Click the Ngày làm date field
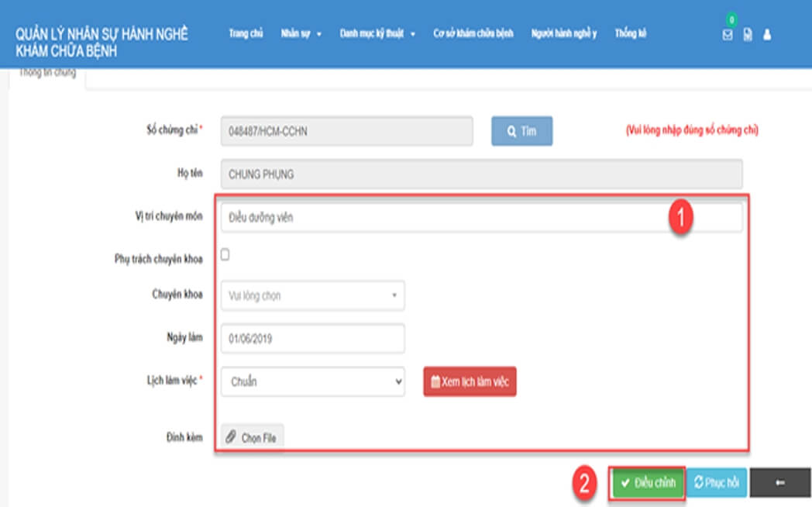Screen dimensions: 812x507 click(x=312, y=339)
